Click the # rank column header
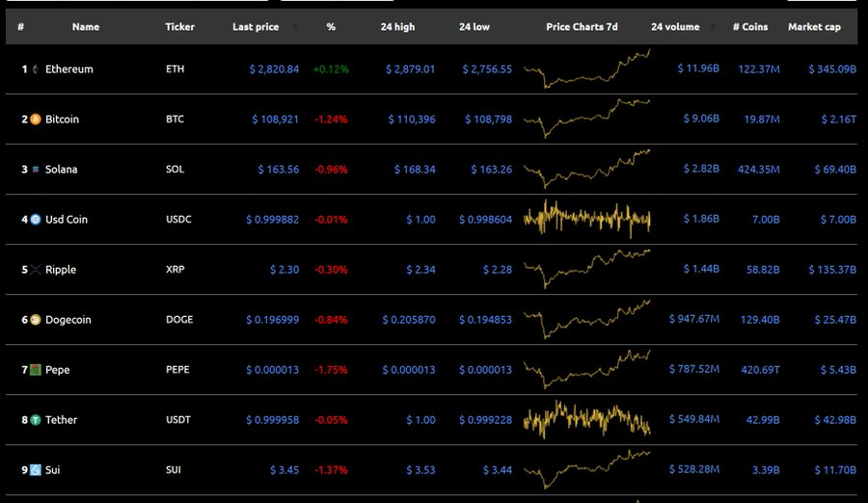 [20, 27]
